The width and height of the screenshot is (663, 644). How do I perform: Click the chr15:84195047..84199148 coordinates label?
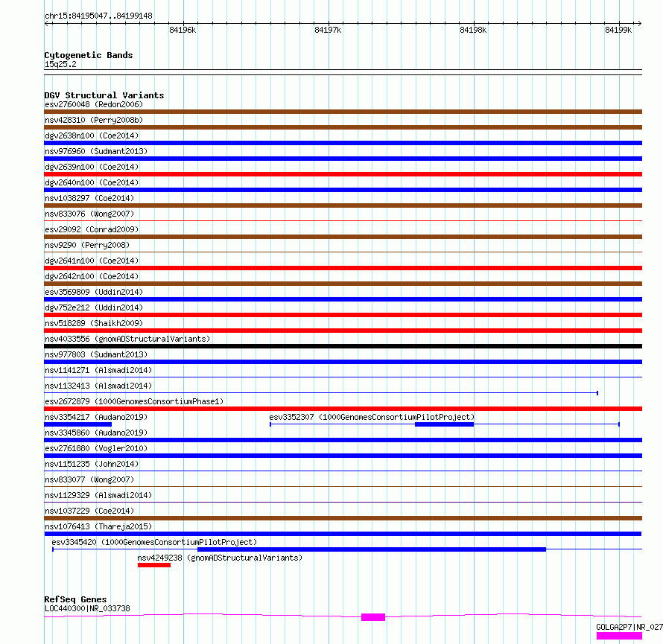98,16
